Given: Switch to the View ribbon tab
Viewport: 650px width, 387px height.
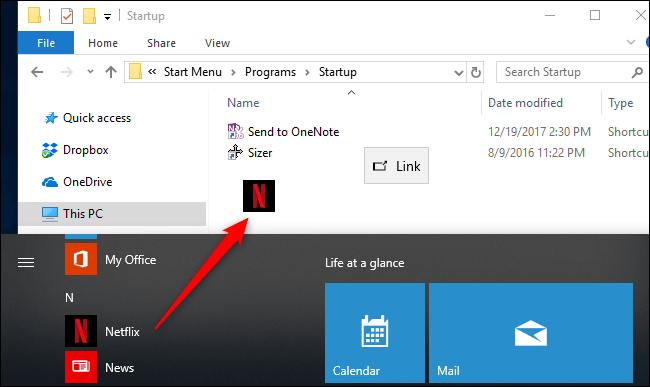Looking at the screenshot, I should pyautogui.click(x=217, y=43).
